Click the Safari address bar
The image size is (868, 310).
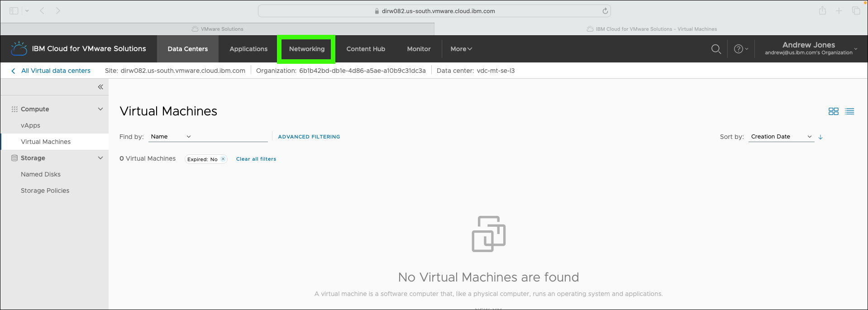click(434, 11)
